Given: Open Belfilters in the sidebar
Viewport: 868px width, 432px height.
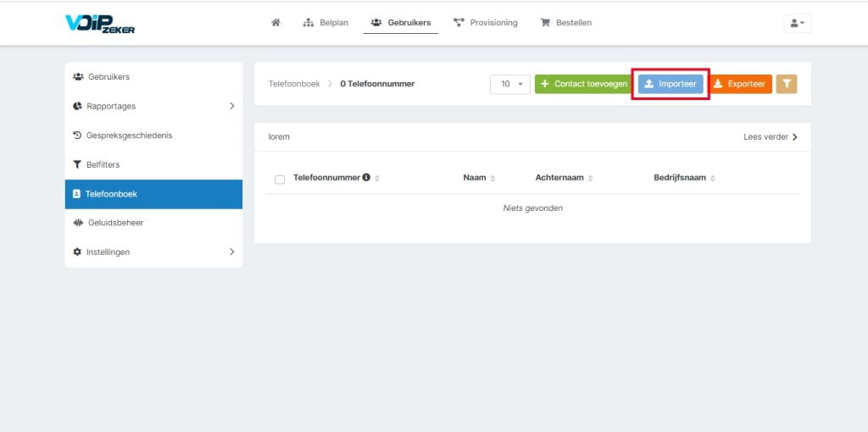Looking at the screenshot, I should [x=153, y=165].
